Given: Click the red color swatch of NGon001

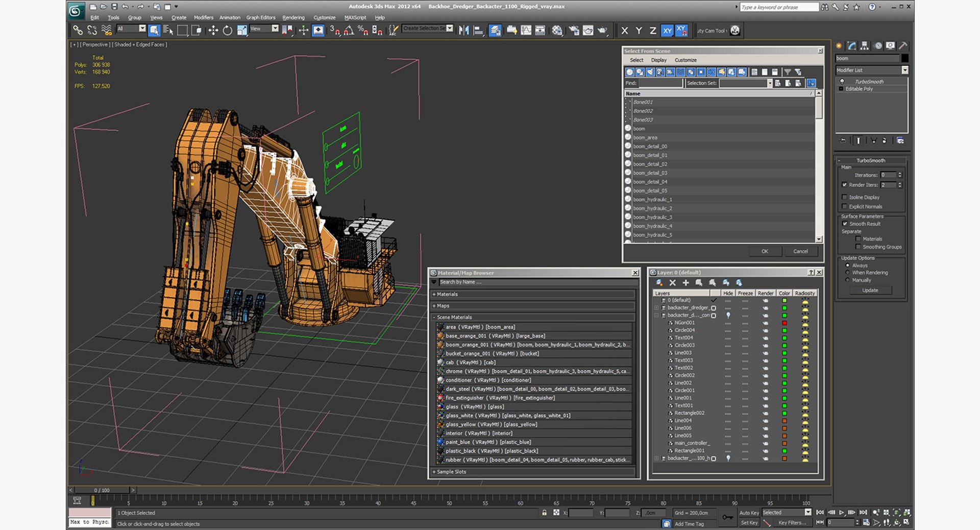Looking at the screenshot, I should click(785, 323).
